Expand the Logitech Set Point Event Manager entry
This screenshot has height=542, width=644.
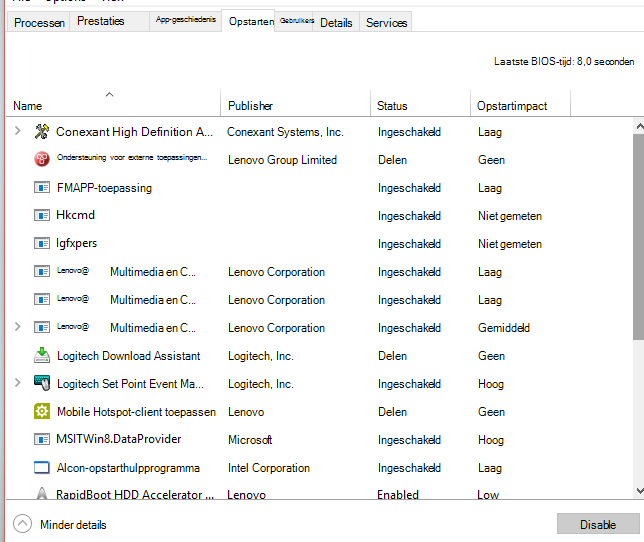coord(17,383)
